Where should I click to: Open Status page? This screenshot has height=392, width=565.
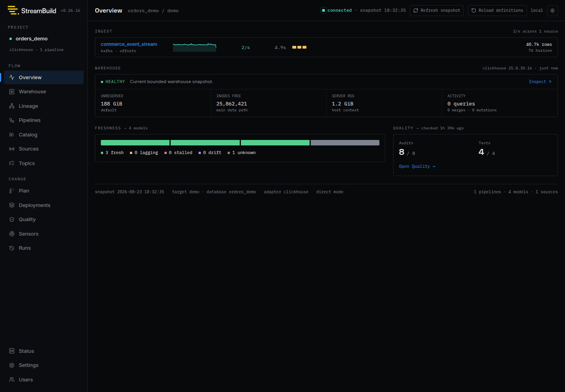point(44,351)
